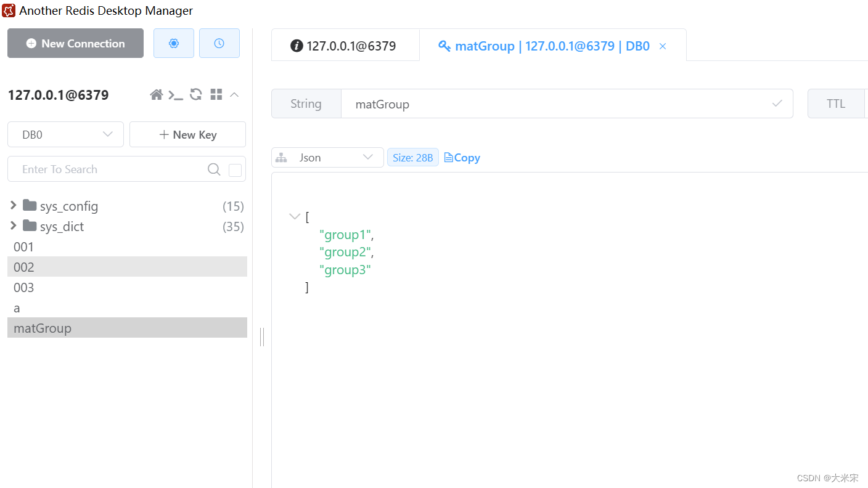Click the (35) count of sys_dict
The width and height of the screenshot is (868, 488).
(x=233, y=226)
